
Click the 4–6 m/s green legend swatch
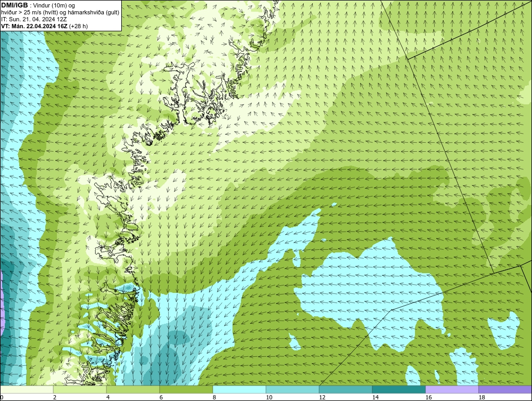click(x=133, y=389)
